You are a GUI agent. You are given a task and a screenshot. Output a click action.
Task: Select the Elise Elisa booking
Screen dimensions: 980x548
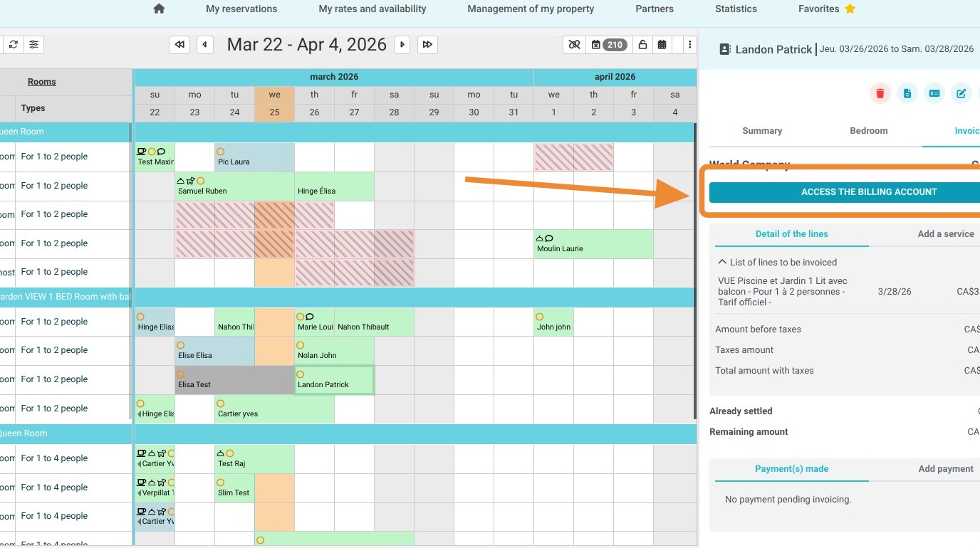point(214,351)
